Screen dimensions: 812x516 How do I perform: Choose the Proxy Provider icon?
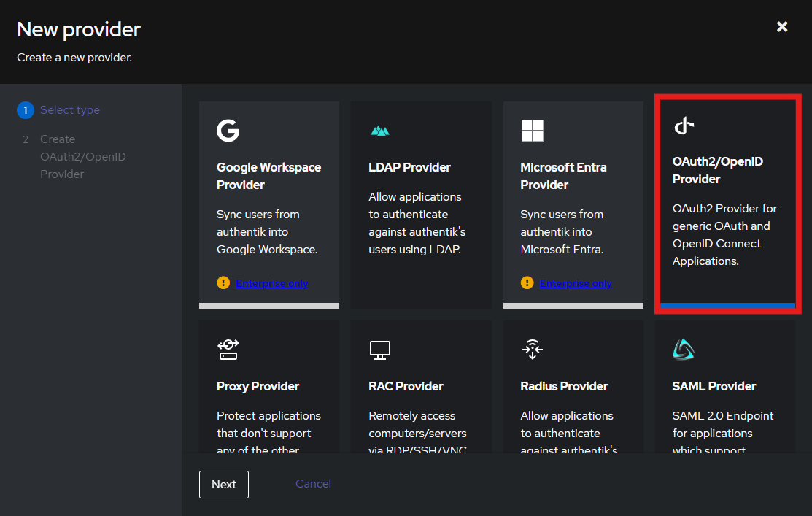point(228,349)
